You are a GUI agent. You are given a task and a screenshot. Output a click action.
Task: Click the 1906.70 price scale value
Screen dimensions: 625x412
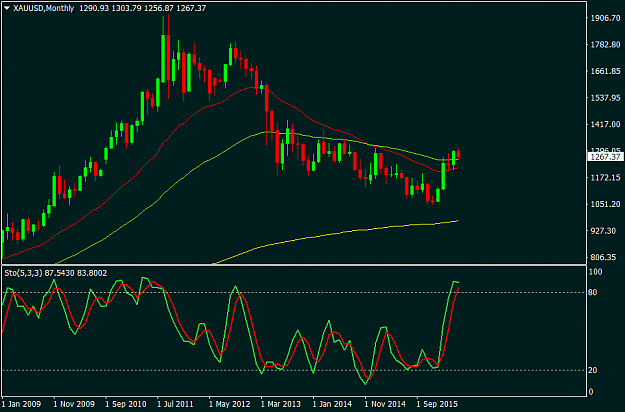(605, 18)
